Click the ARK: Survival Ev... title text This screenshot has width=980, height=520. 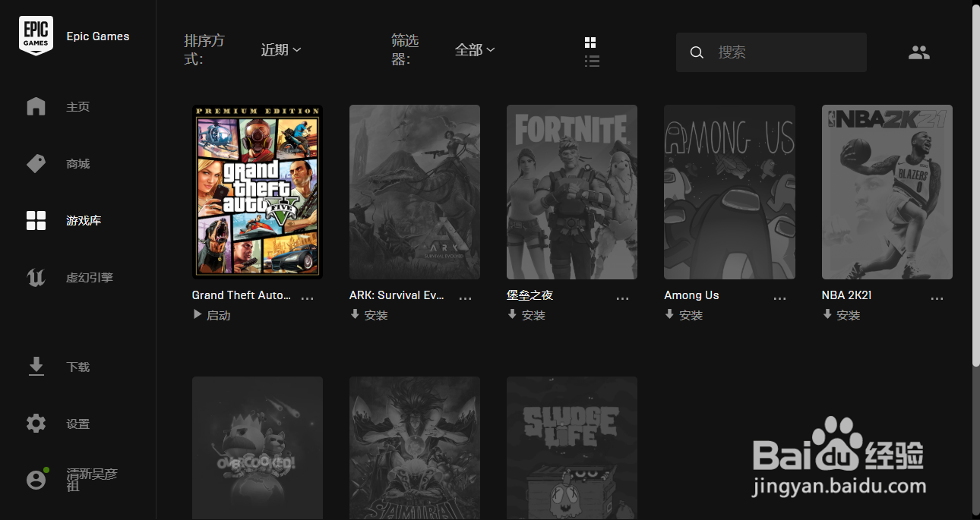[397, 295]
